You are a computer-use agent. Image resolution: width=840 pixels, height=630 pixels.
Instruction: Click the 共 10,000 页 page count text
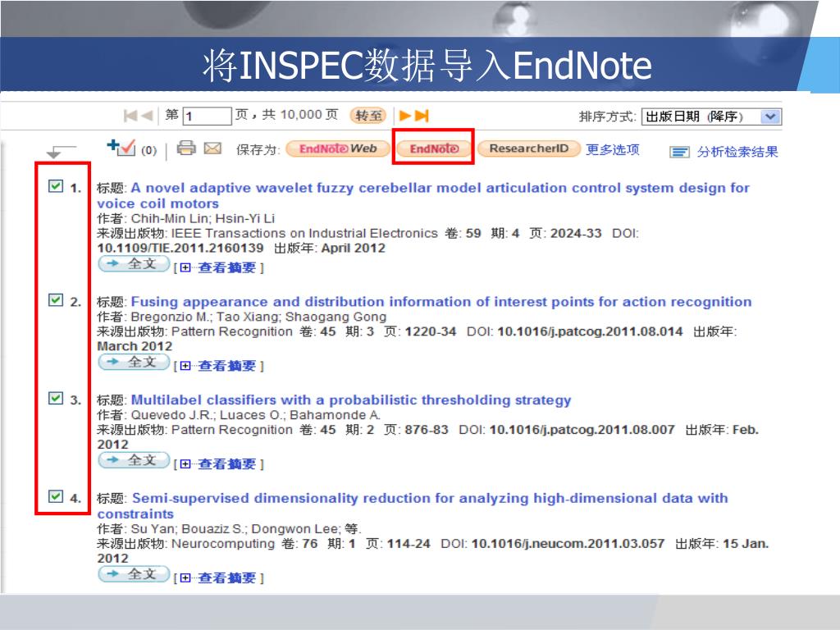[300, 115]
